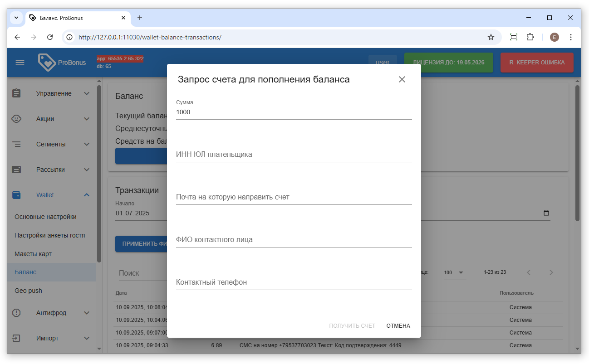Click the Рассылки sidebar icon
The width and height of the screenshot is (589, 364).
tap(17, 170)
